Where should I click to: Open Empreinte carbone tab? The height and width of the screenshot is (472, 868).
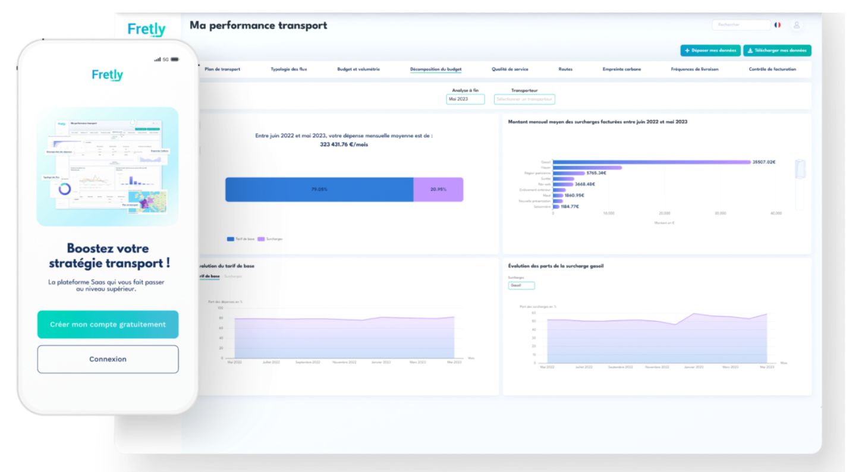(622, 70)
